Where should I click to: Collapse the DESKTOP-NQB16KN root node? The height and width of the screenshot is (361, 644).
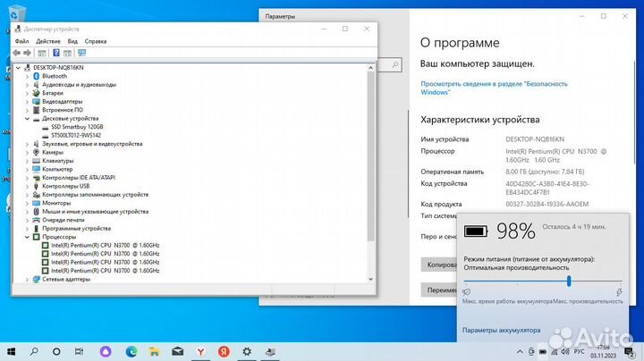18,68
